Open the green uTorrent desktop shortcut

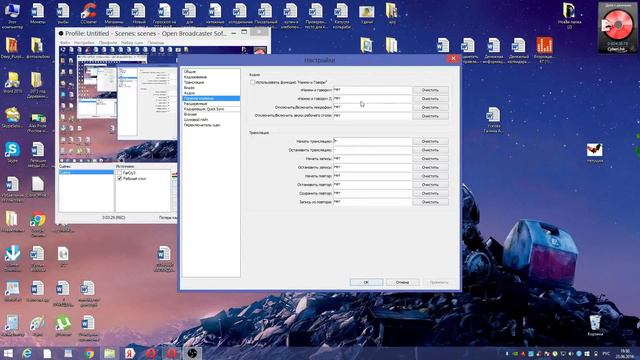[63, 326]
